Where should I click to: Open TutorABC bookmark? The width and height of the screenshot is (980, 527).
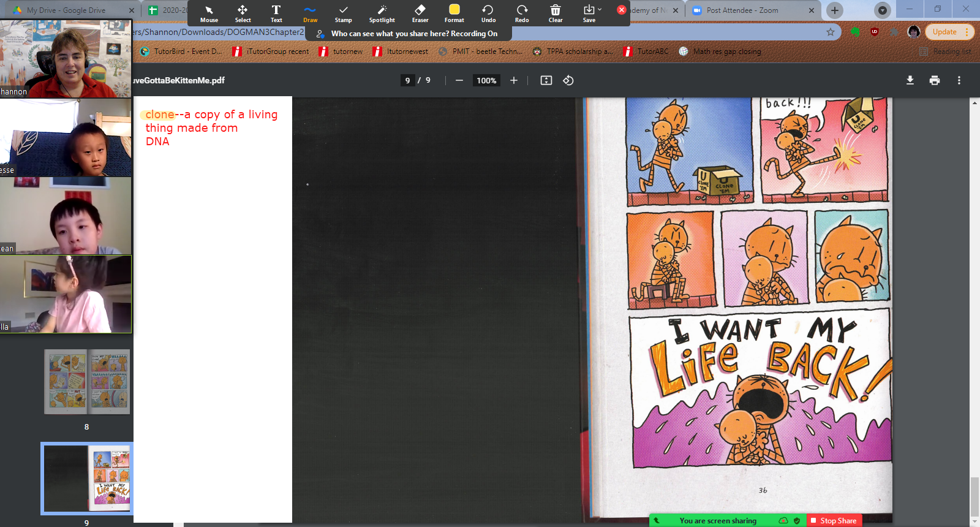(x=646, y=51)
